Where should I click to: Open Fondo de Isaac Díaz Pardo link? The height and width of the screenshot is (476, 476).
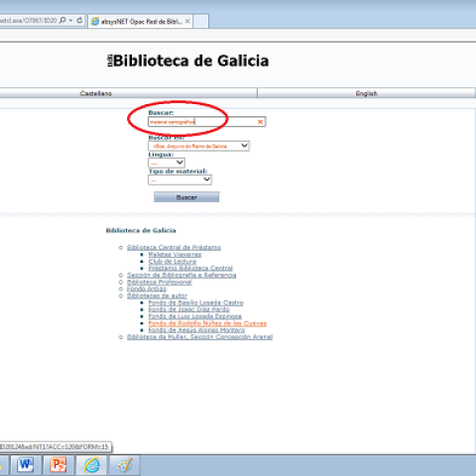(188, 309)
